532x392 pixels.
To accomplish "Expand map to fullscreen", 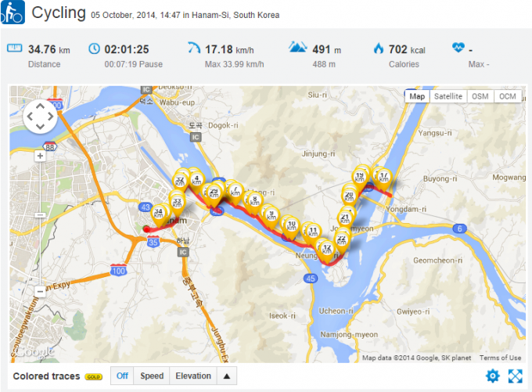I will (x=515, y=376).
